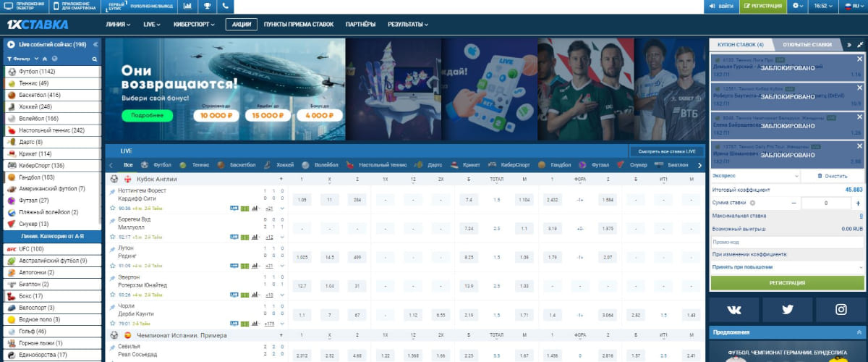Image resolution: width=868 pixels, height=362 pixels.
Task: Open the Экспресс bet type dropdown
Action: (754, 176)
